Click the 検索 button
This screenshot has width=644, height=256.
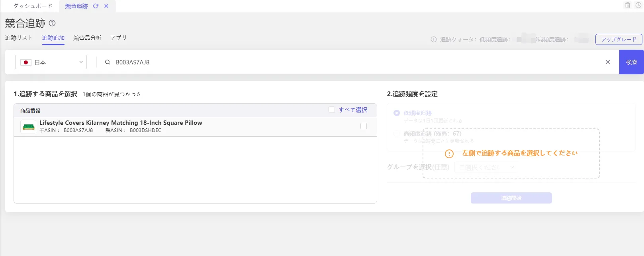632,62
